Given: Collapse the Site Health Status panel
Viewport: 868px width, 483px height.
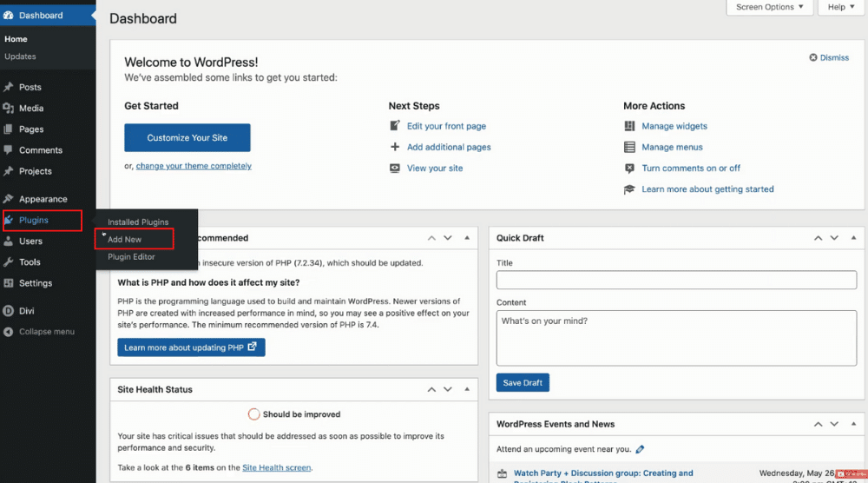Looking at the screenshot, I should pos(467,389).
